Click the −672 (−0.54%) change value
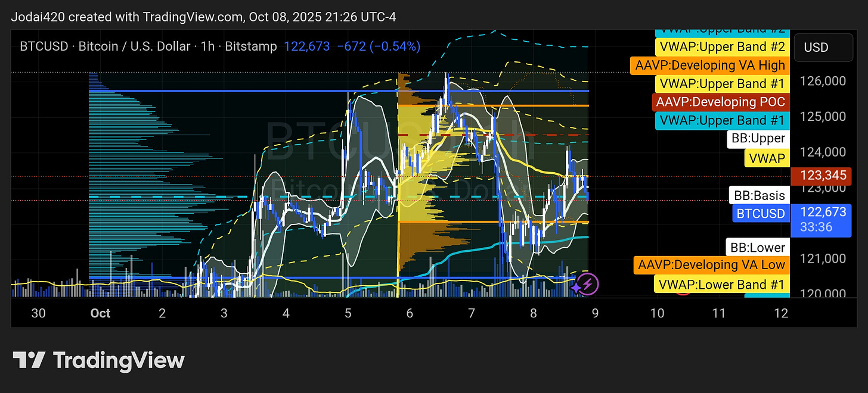868x393 pixels. point(378,46)
